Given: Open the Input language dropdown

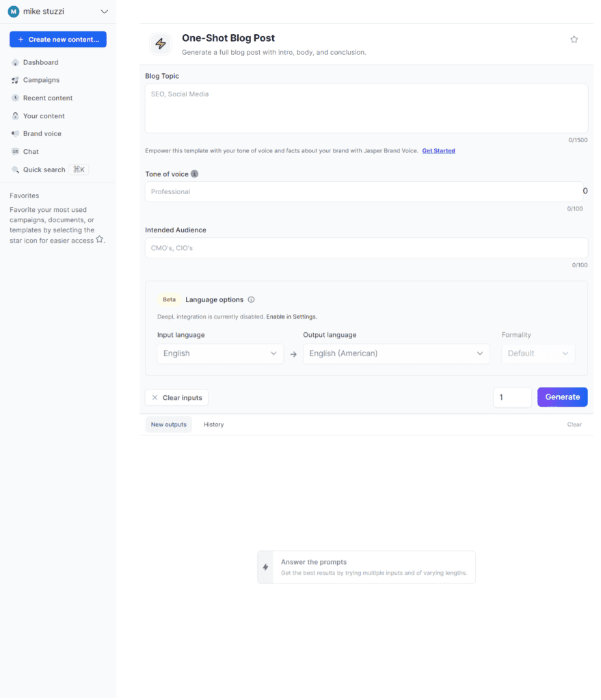Looking at the screenshot, I should [219, 353].
